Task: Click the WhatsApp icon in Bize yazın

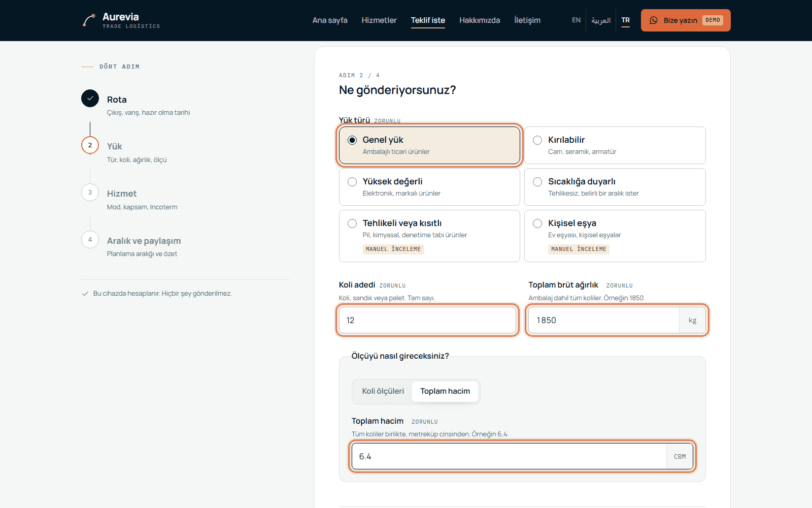Action: [x=654, y=20]
